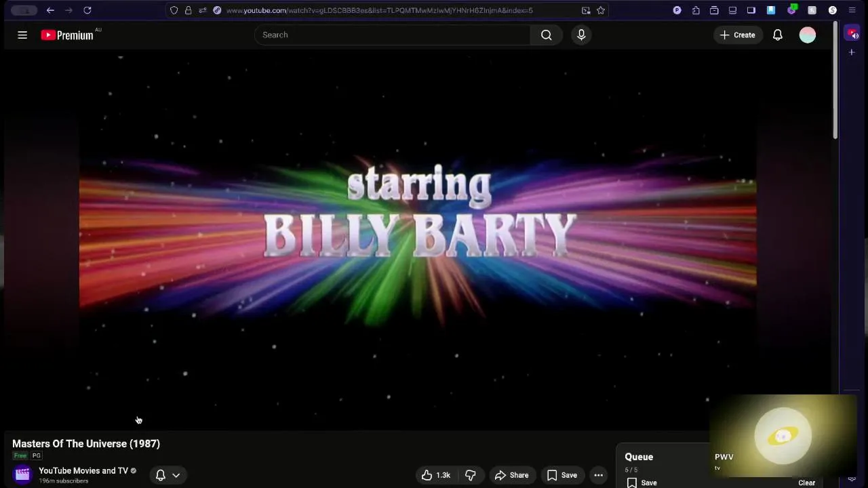868x488 pixels.
Task: Save the Queue as playlist
Action: (642, 483)
